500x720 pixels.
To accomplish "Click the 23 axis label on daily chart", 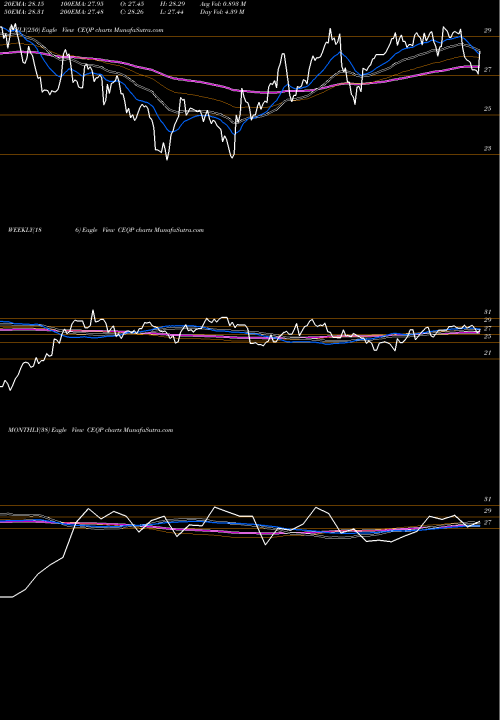I will pos(487,148).
